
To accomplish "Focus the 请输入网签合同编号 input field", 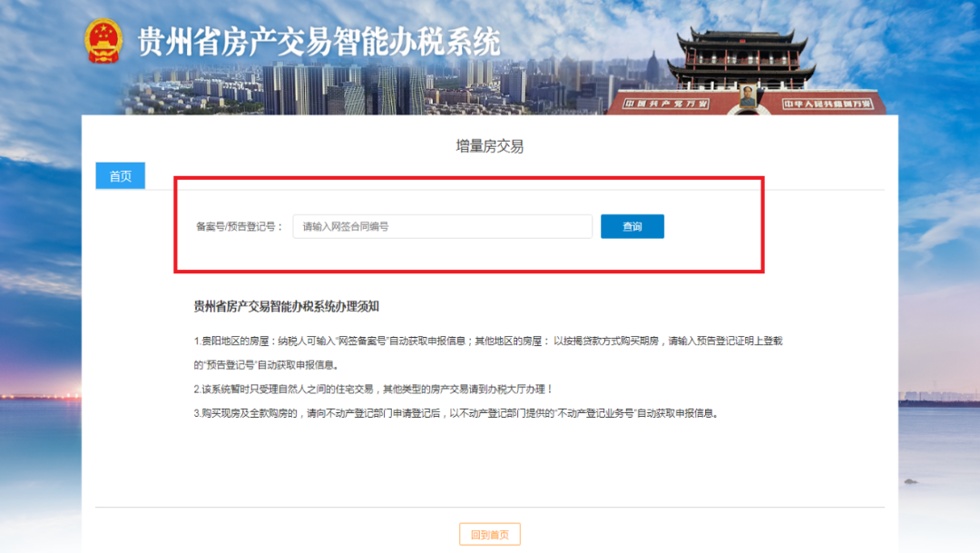I will 443,226.
